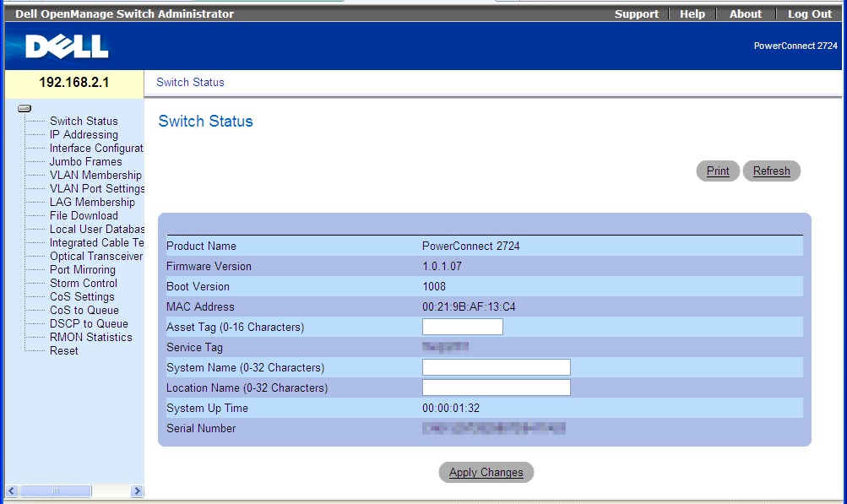The height and width of the screenshot is (504, 847).
Task: Select Switch Status in the navigation tree
Action: 84,121
